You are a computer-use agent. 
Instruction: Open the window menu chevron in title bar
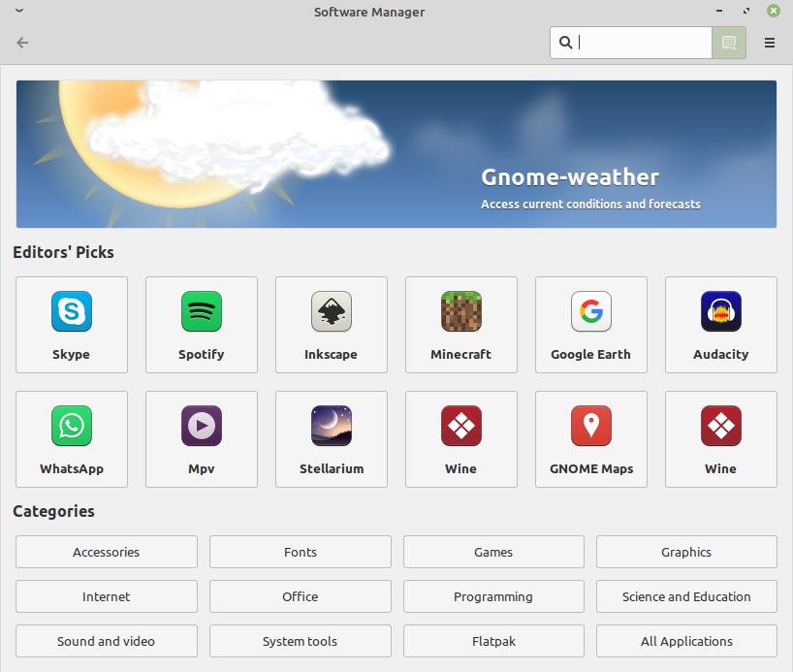coord(19,12)
